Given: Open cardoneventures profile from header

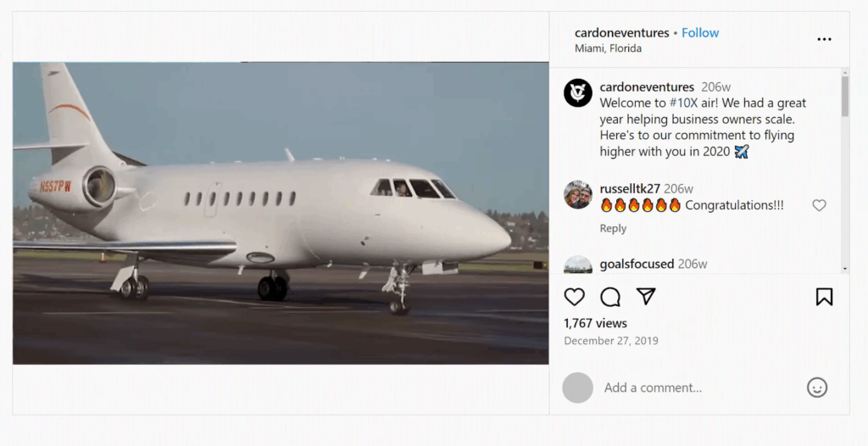Looking at the screenshot, I should (621, 32).
